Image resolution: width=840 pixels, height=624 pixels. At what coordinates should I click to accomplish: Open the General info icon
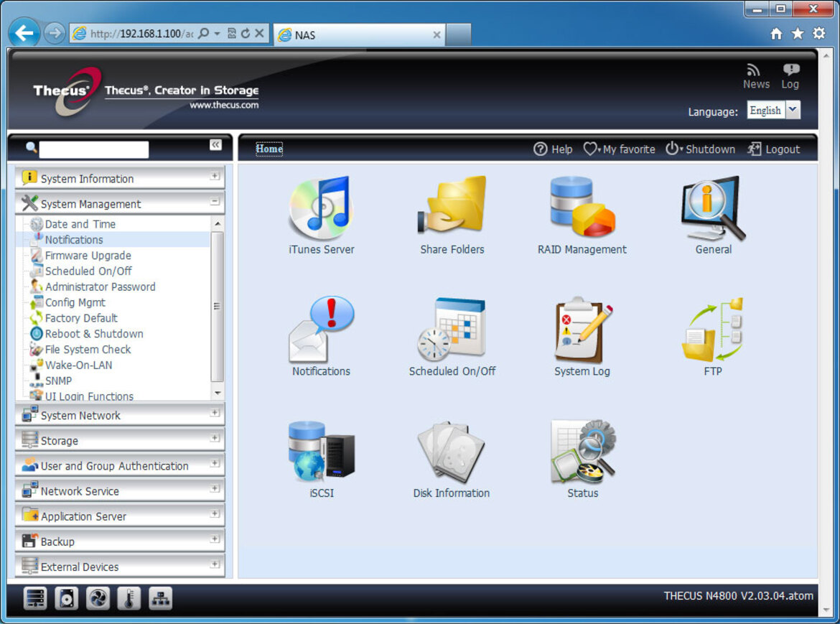(713, 208)
